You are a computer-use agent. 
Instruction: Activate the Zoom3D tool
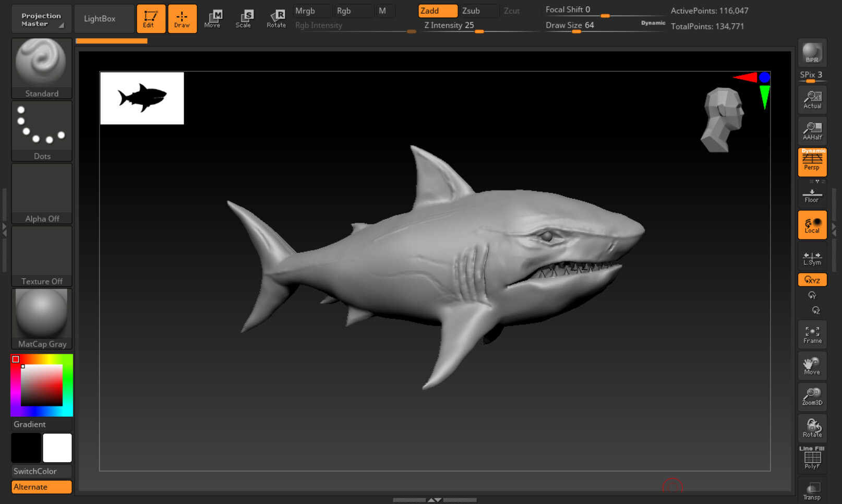812,397
